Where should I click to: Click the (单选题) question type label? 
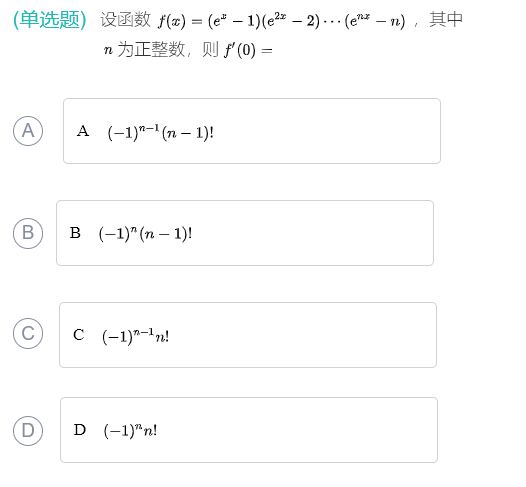pos(50,20)
